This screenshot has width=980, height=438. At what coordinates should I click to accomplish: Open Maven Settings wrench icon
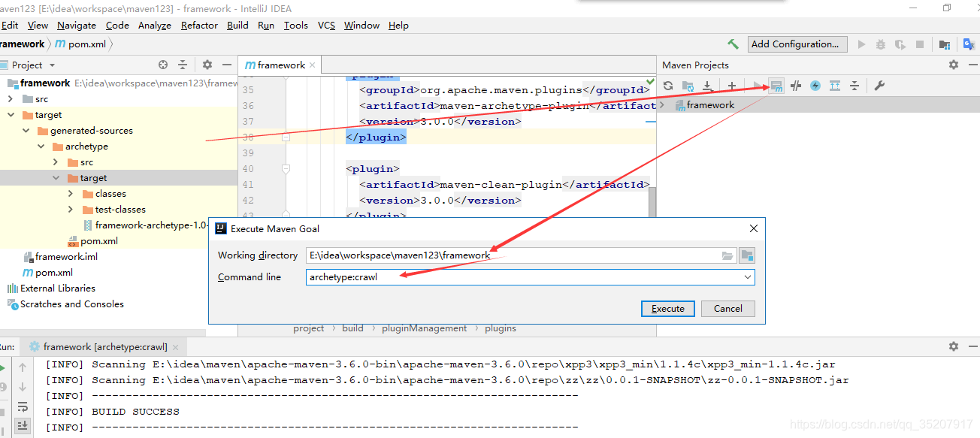[x=879, y=86]
